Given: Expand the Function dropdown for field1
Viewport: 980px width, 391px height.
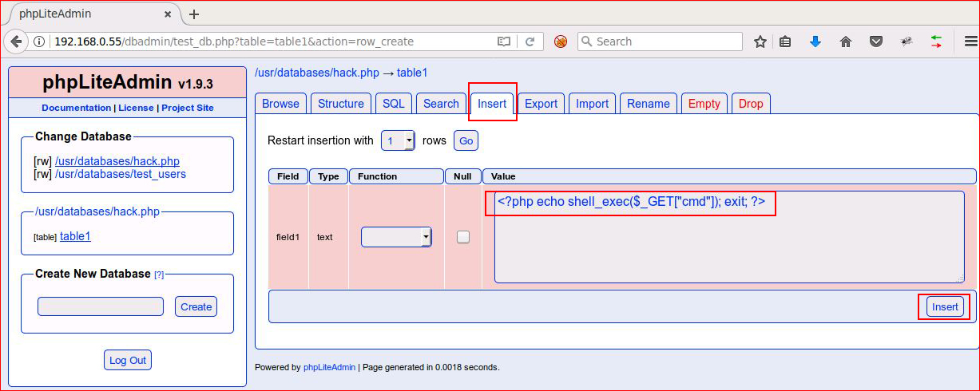Looking at the screenshot, I should [396, 237].
